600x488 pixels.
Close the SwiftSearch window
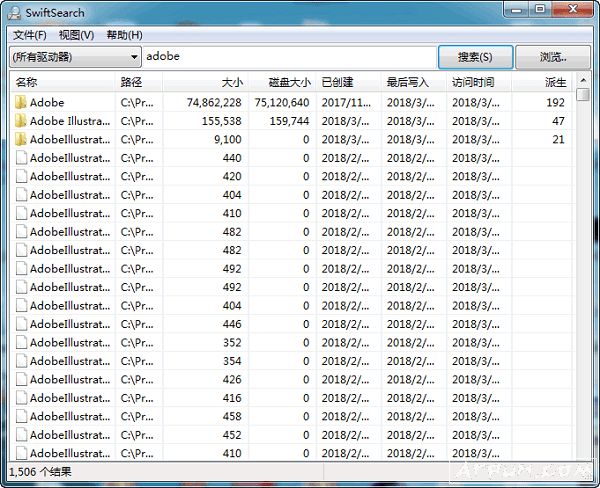(573, 9)
